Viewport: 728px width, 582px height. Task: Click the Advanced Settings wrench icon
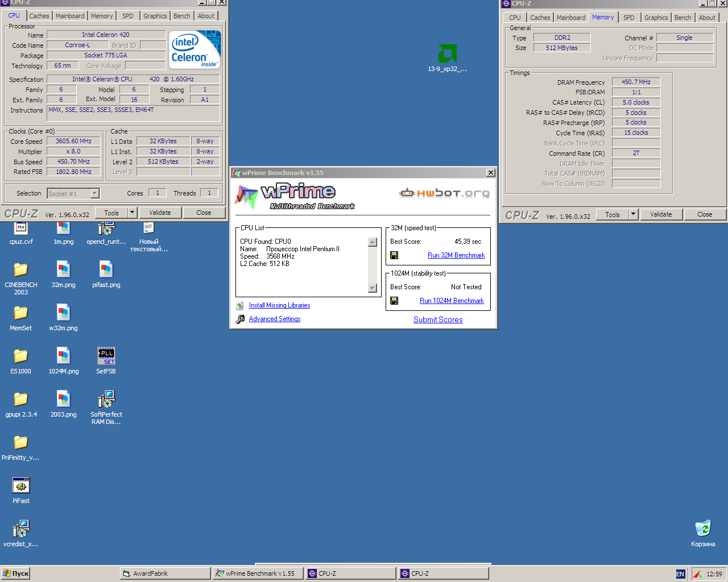[240, 319]
